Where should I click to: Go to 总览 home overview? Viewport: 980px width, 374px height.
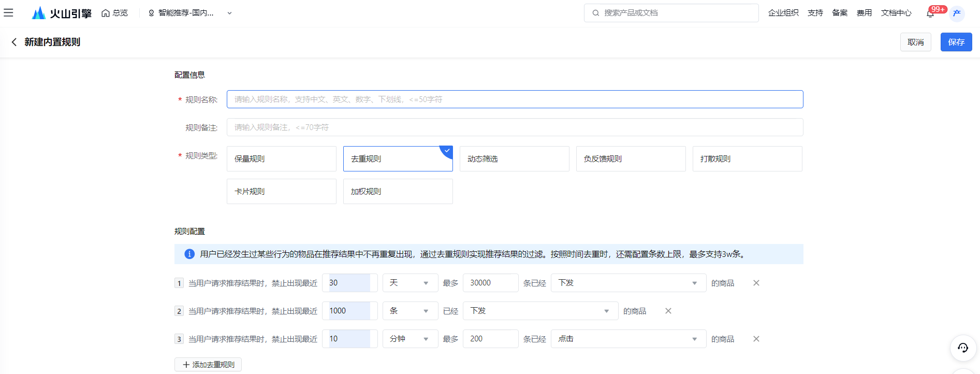click(115, 13)
